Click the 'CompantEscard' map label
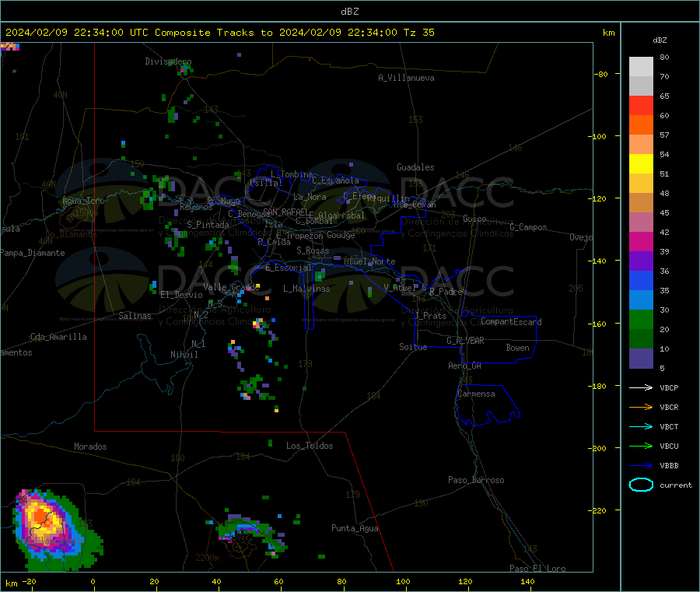This screenshot has height=592, width=700. point(511,322)
